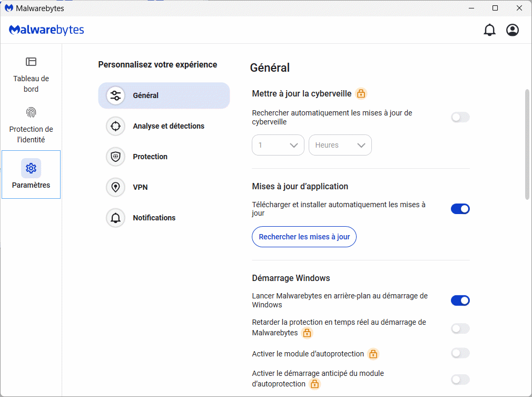Click the fingerprint identity protection icon
Image resolution: width=532 pixels, height=397 pixels.
click(x=31, y=112)
